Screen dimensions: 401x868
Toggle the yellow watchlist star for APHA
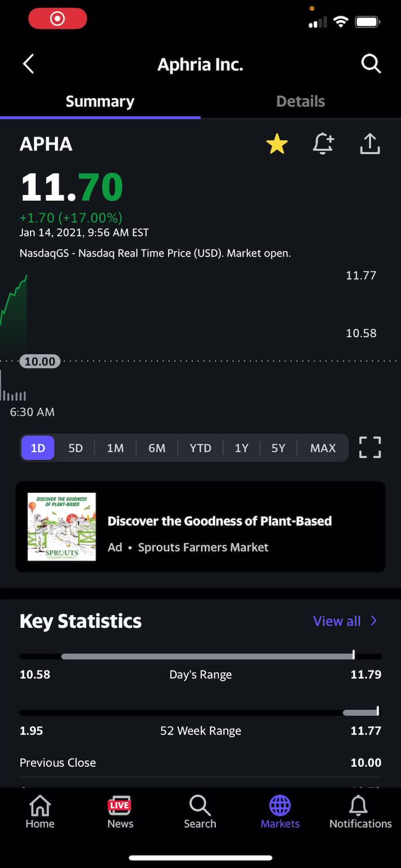[x=277, y=144]
